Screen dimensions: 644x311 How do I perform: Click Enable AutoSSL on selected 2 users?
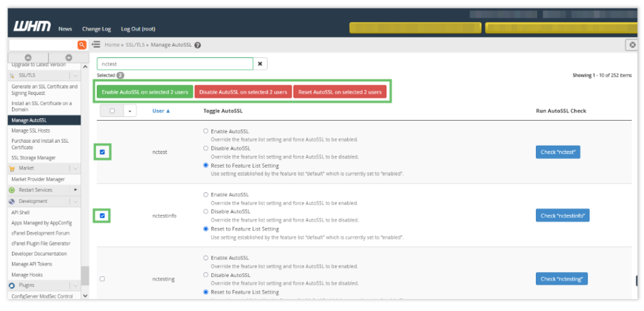[145, 92]
